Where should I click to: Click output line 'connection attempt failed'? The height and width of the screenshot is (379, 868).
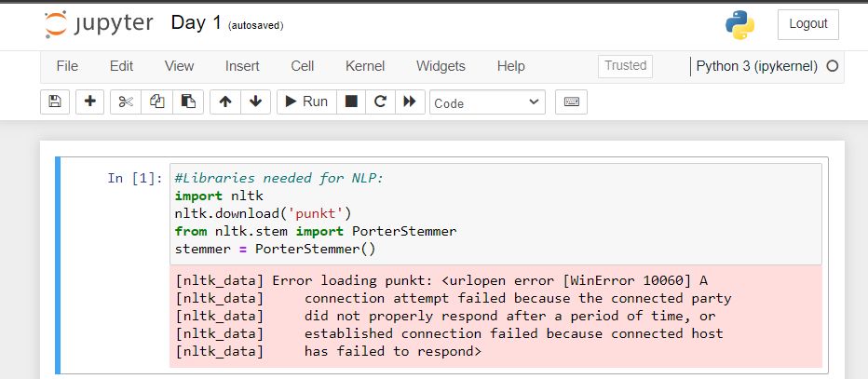(454, 298)
